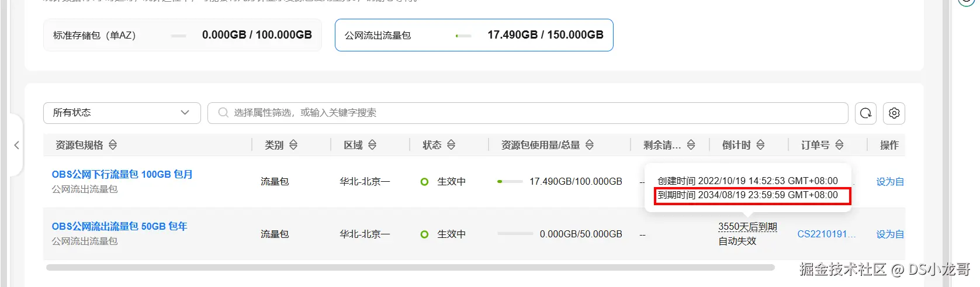Select the 标准存储包 (单AZ) summary card
The width and height of the screenshot is (980, 287).
pos(182,35)
